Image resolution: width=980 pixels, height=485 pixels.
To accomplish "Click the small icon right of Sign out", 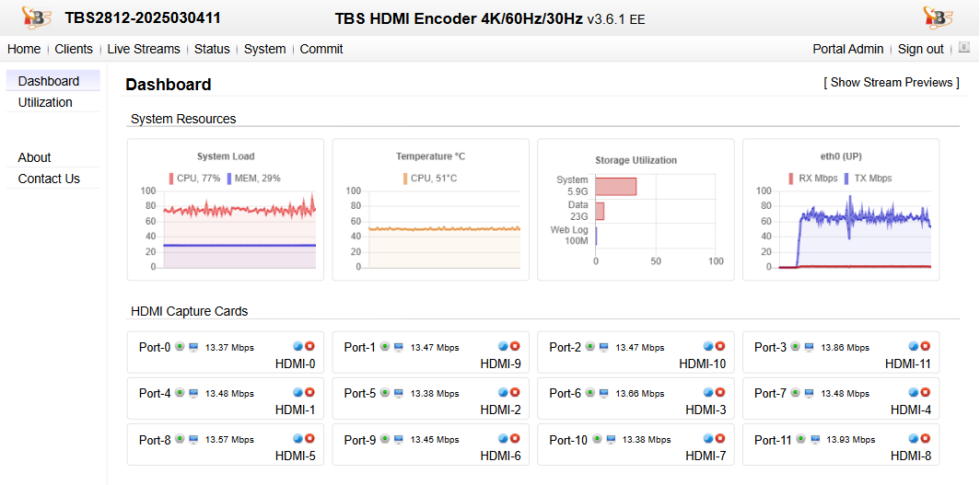I will click(x=963, y=48).
